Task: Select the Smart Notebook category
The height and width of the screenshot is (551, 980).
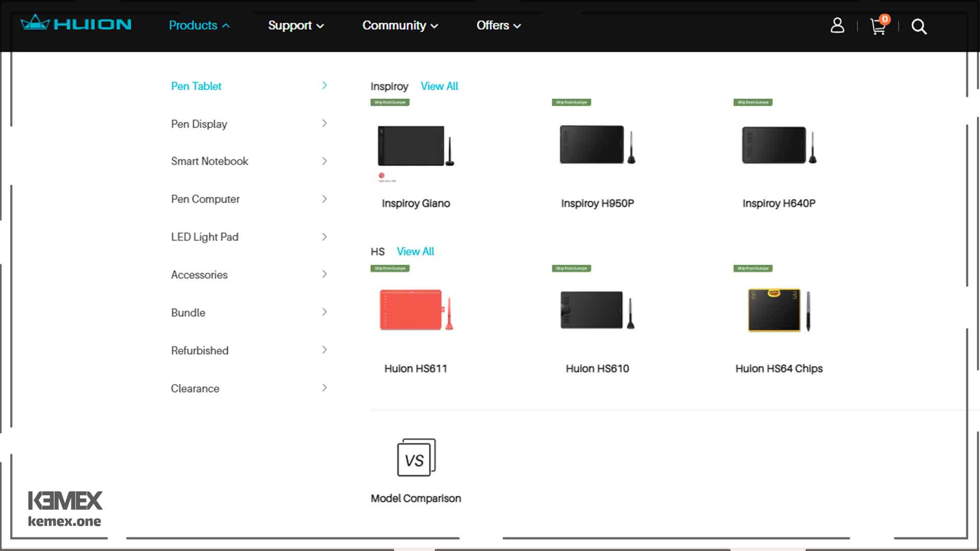Action: [x=209, y=161]
